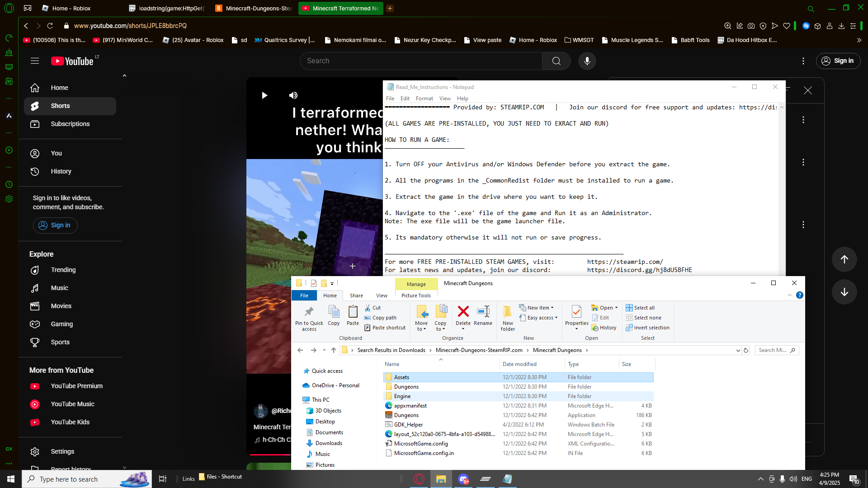Sort files by Date modified column
Screen dimensions: 868x488
click(x=519, y=364)
